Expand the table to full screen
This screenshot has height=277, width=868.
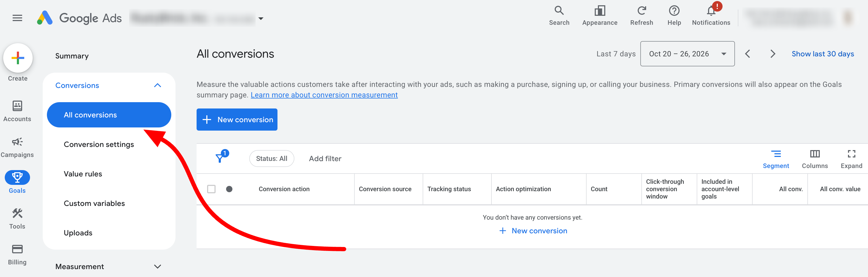click(x=851, y=159)
